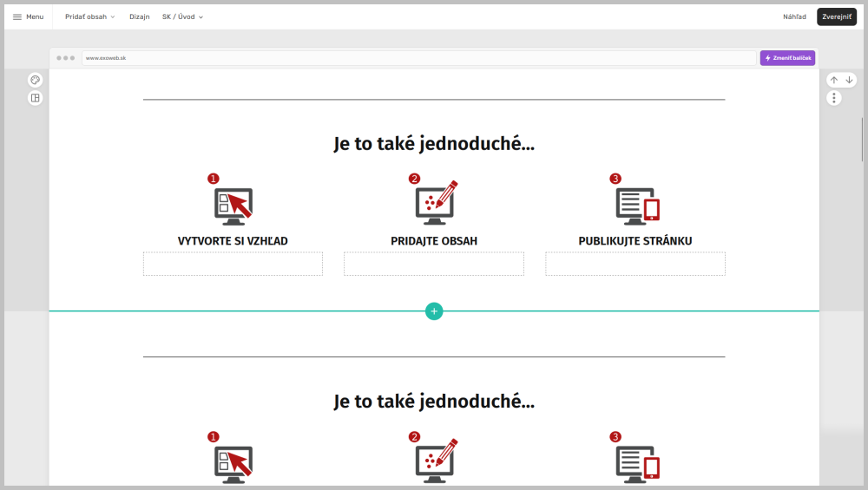Move section up with the up arrow

coord(834,80)
